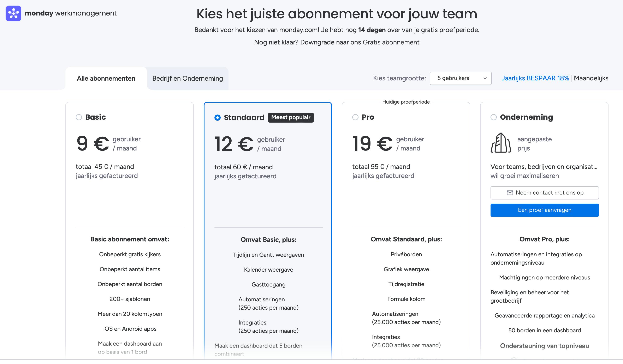Follow the Gratis abonnement link
Image resolution: width=623 pixels, height=364 pixels.
point(391,42)
